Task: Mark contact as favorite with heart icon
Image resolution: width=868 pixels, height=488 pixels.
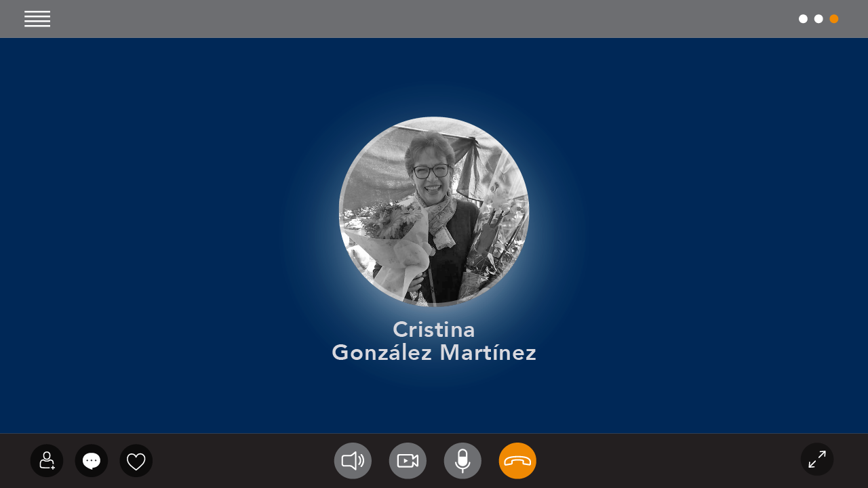Action: 136,461
